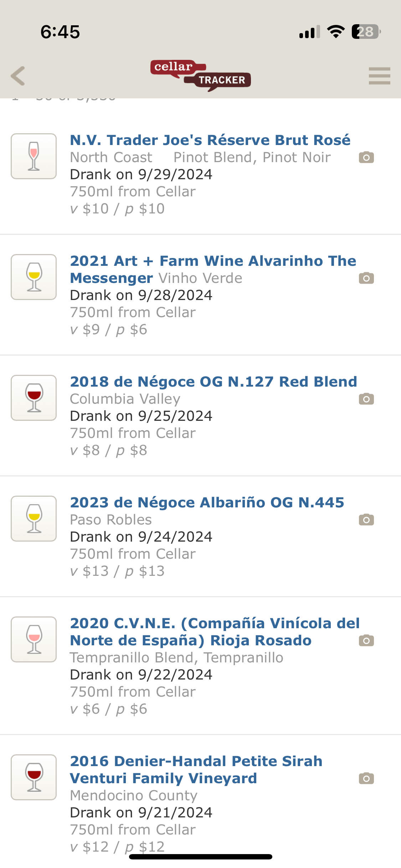The height and width of the screenshot is (868, 401).
Task: Tap red wine glass thumbnail for N.127 Red Blend
Action: [x=34, y=398]
